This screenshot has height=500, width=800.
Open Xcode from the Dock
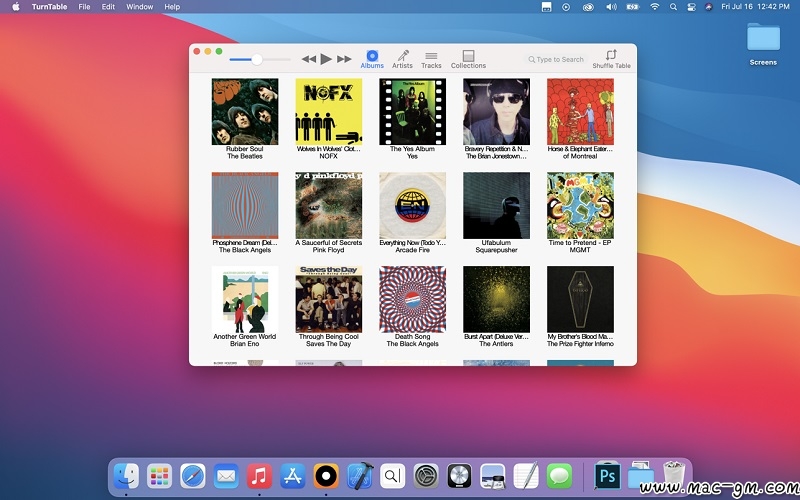point(360,476)
